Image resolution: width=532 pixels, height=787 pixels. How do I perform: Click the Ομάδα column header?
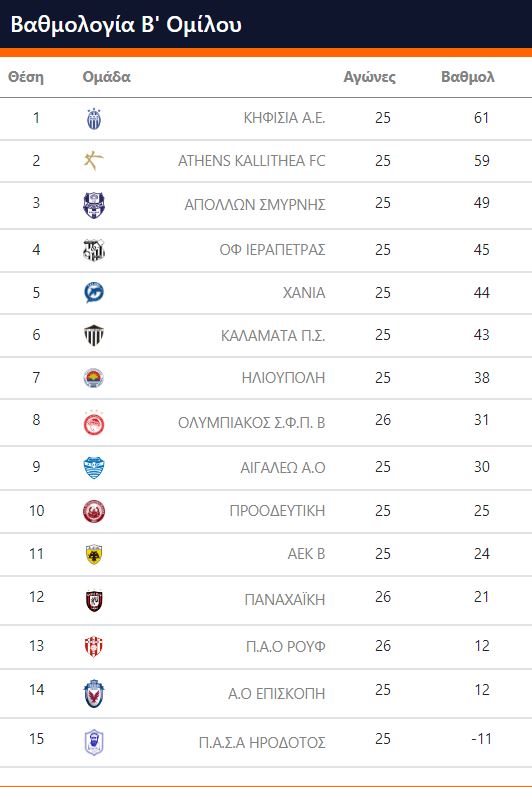tap(106, 77)
